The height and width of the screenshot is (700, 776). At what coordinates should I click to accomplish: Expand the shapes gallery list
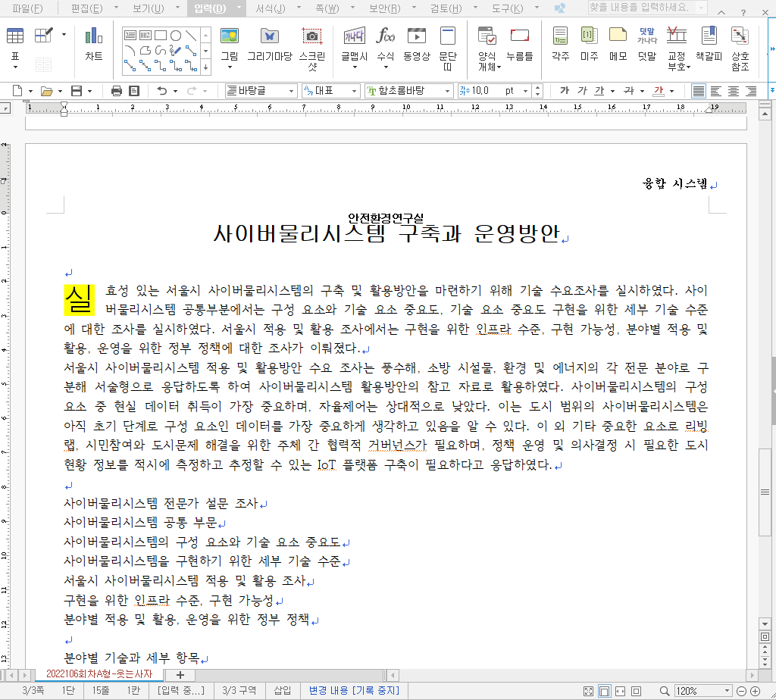(x=206, y=66)
